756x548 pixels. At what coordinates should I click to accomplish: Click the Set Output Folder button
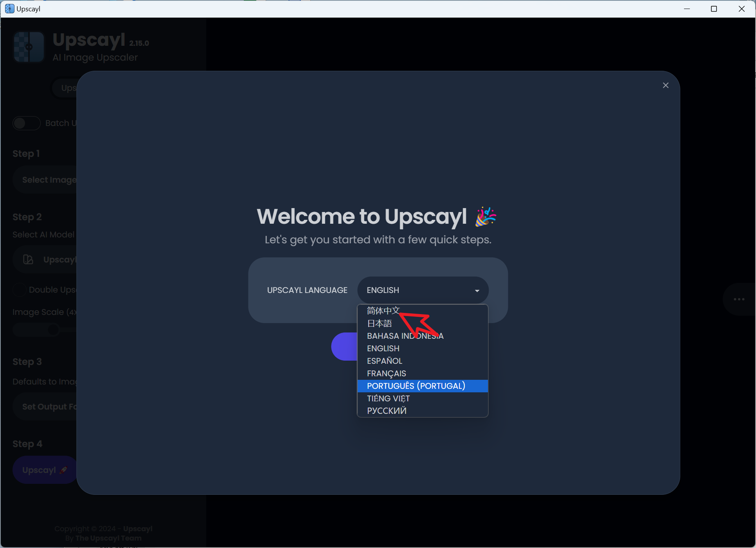pos(45,407)
